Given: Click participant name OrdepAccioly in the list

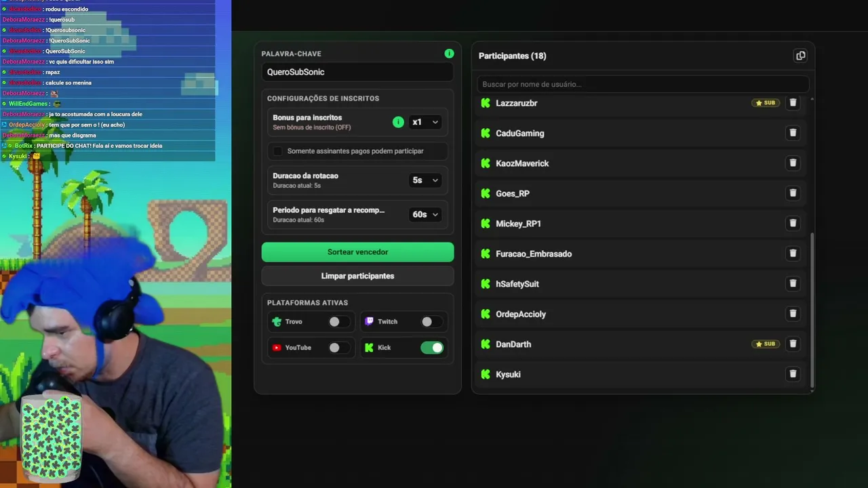Looking at the screenshot, I should 521,314.
